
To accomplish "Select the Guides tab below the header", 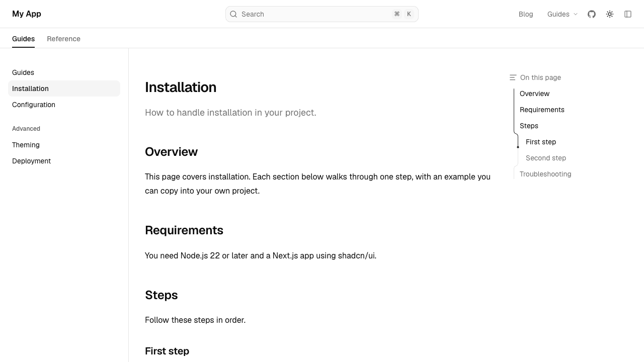I will coord(23,39).
